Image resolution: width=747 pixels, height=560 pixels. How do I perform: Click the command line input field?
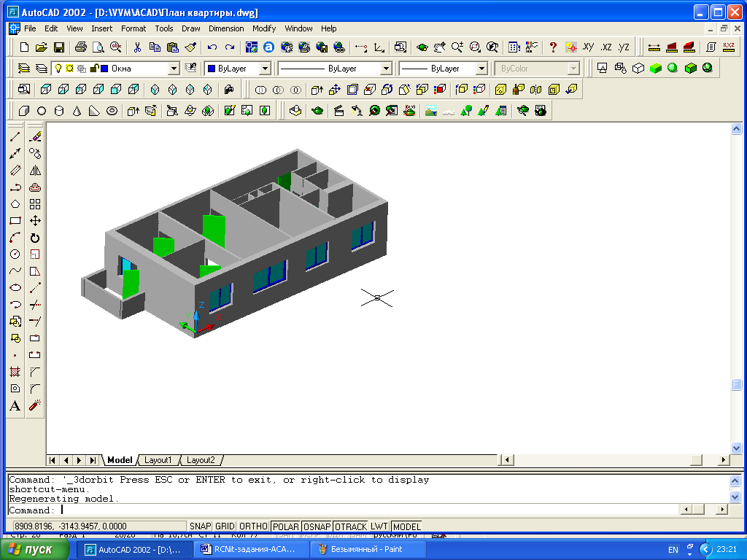[x=343, y=510]
